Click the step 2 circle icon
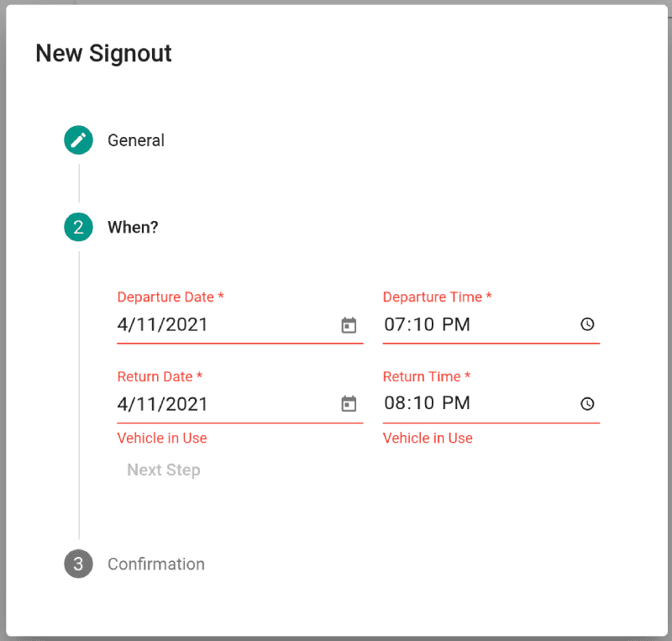 78,227
